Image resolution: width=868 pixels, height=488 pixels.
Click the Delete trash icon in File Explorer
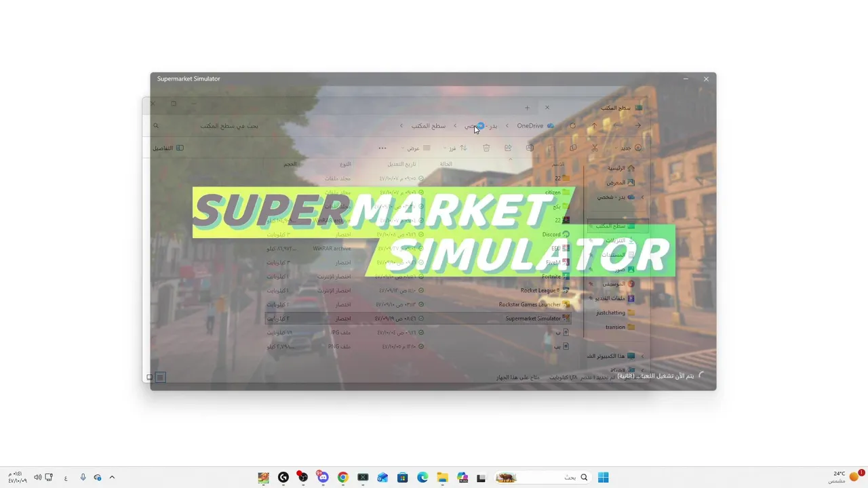[x=486, y=148]
